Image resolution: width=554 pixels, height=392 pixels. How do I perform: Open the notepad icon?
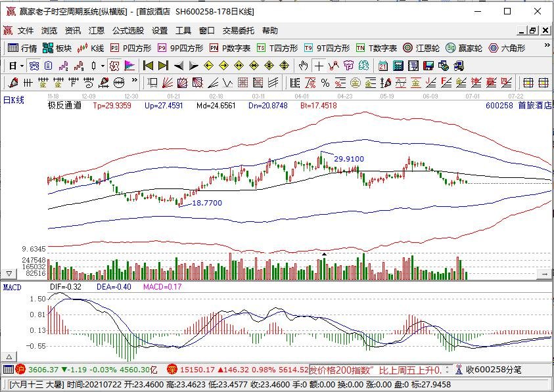[x=413, y=66]
